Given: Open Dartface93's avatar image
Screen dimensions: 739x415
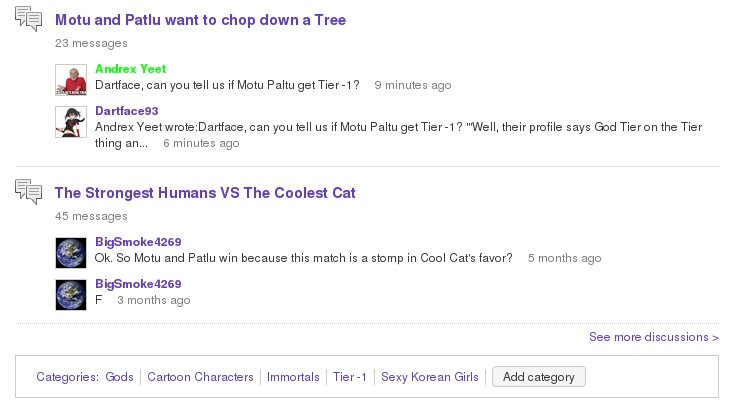Looking at the screenshot, I should click(x=69, y=121).
